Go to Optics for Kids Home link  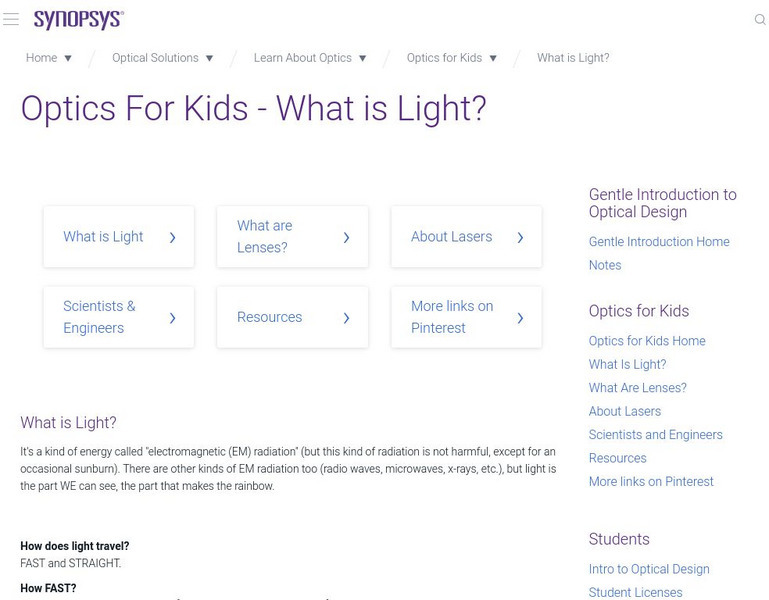coord(647,341)
